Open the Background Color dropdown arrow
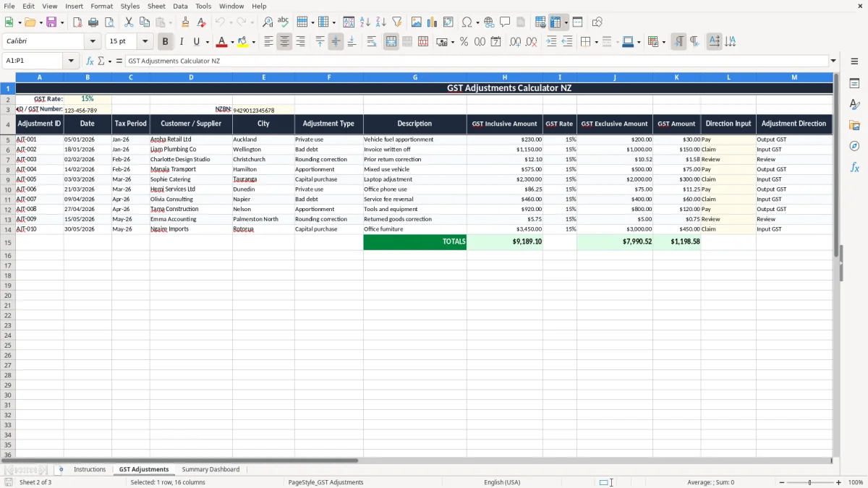The width and height of the screenshot is (868, 488). pos(254,42)
